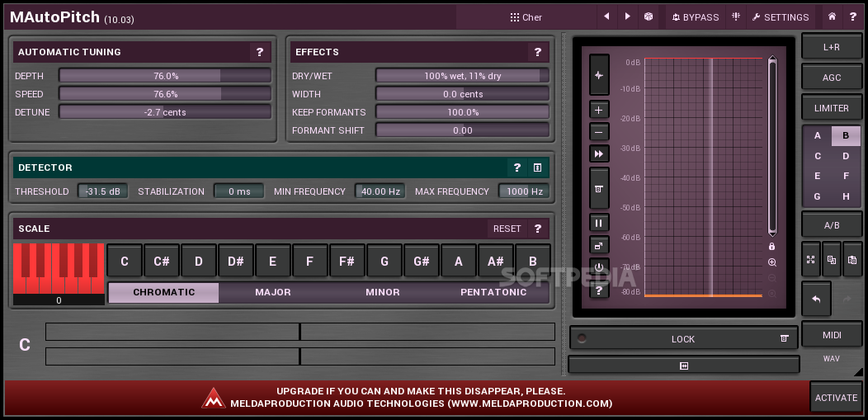Image resolution: width=868 pixels, height=420 pixels.
Task: Click the analyzer zoom-in magnifier
Action: point(771,262)
